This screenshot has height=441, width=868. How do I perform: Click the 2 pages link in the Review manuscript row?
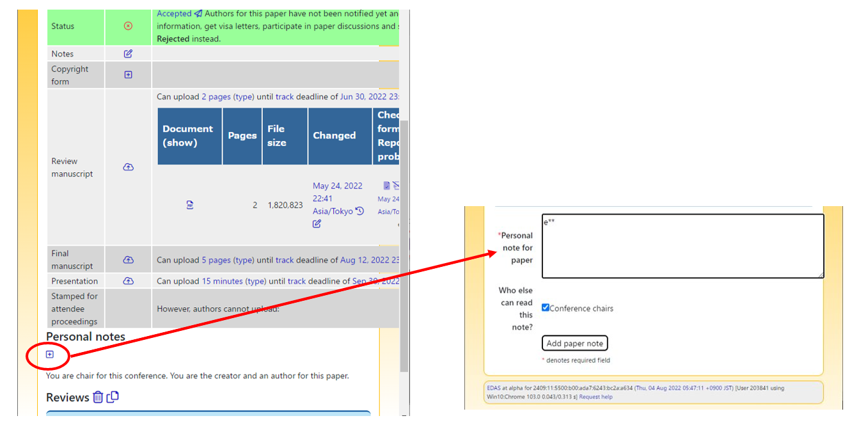[216, 97]
